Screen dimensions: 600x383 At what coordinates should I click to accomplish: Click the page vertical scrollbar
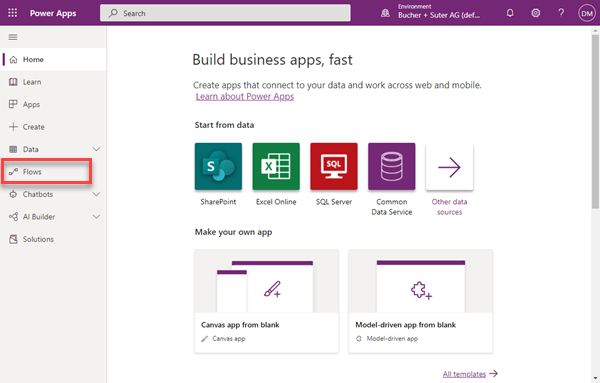coord(595,122)
